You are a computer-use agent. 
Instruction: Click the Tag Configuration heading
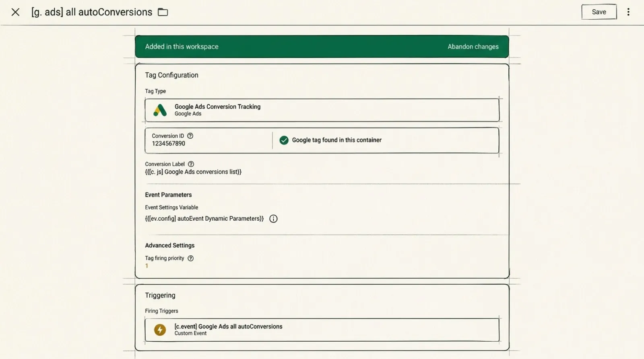(171, 75)
